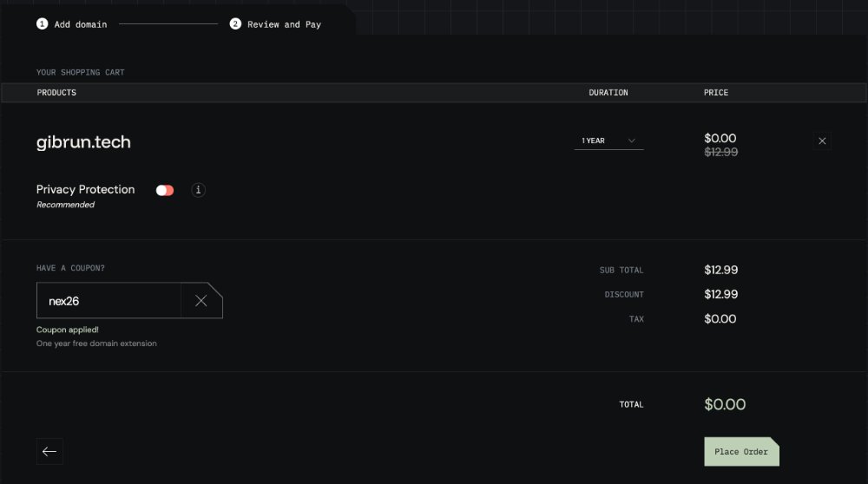Open Privacy Protection info icon
This screenshot has height=484, width=868.
[x=198, y=190]
